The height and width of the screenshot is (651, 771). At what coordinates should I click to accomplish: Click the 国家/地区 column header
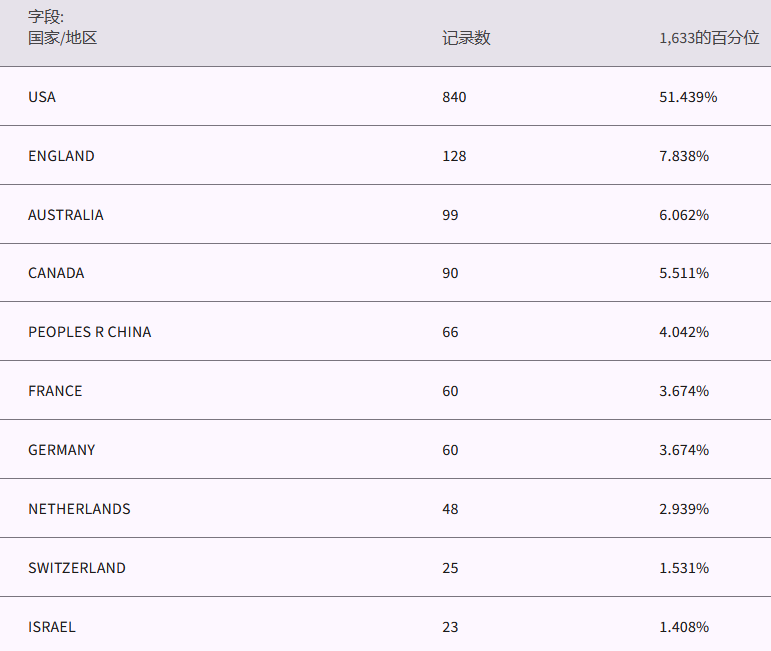62,38
